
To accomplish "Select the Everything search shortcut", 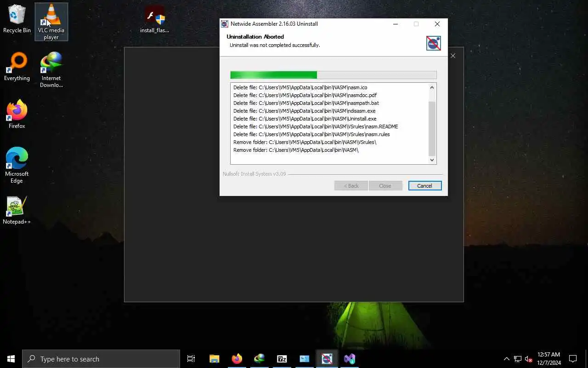I will tap(17, 67).
